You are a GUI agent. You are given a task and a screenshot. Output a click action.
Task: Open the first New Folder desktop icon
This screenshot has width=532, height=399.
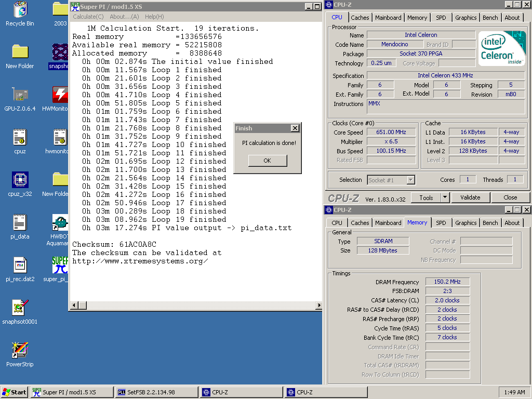coord(20,52)
